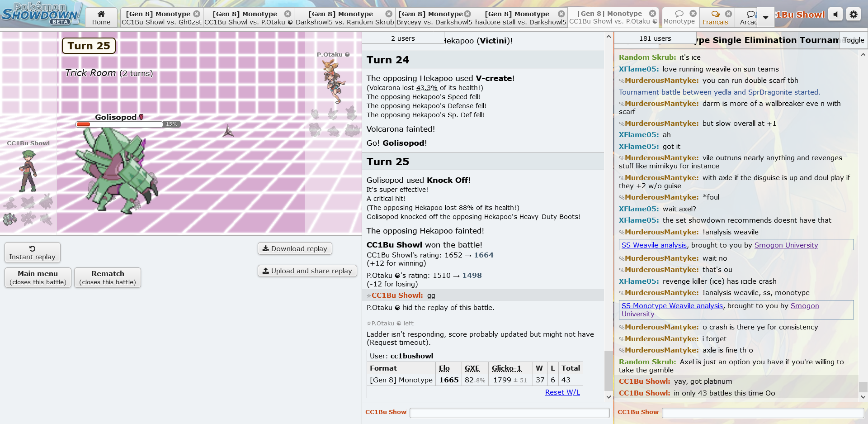
Task: Click Golisopod's 15% HP bar
Action: click(128, 124)
